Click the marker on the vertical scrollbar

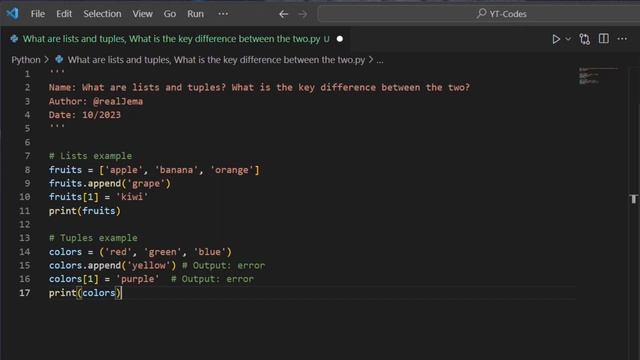[633, 199]
